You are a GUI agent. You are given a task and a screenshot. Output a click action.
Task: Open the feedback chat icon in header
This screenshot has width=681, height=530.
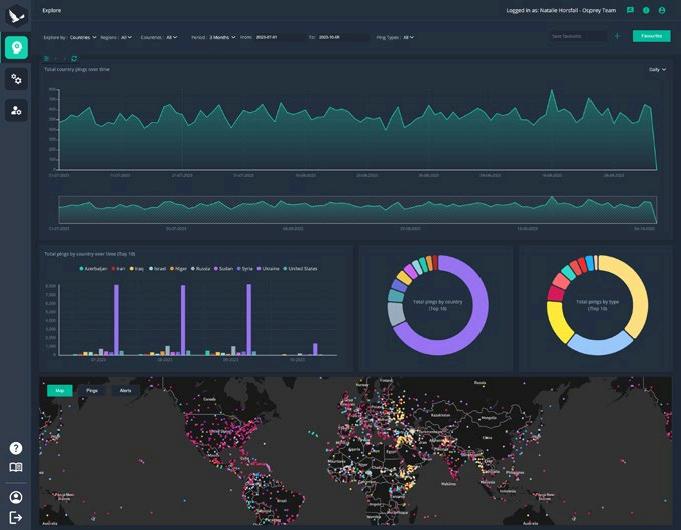[x=630, y=10]
